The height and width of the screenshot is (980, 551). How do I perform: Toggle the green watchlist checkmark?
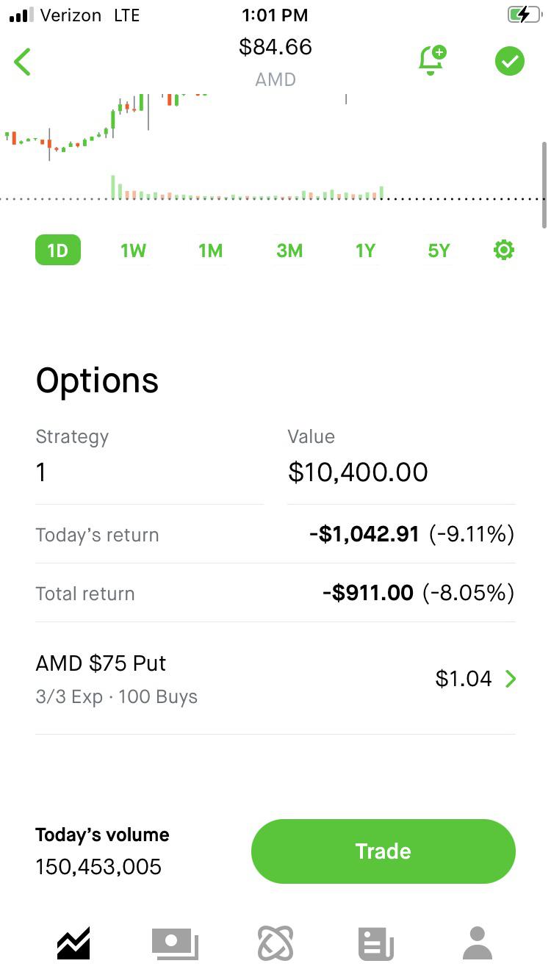509,61
